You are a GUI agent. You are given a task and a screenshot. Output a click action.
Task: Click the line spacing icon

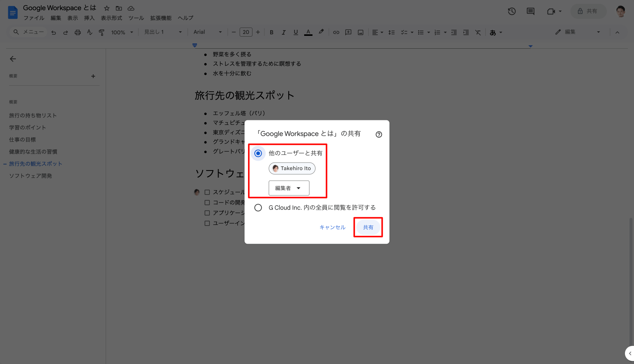(392, 32)
